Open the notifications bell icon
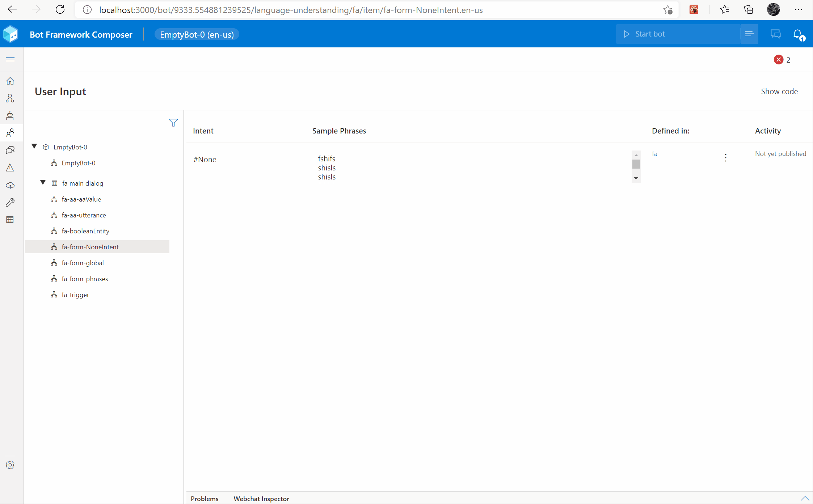This screenshot has height=504, width=813. [x=797, y=34]
